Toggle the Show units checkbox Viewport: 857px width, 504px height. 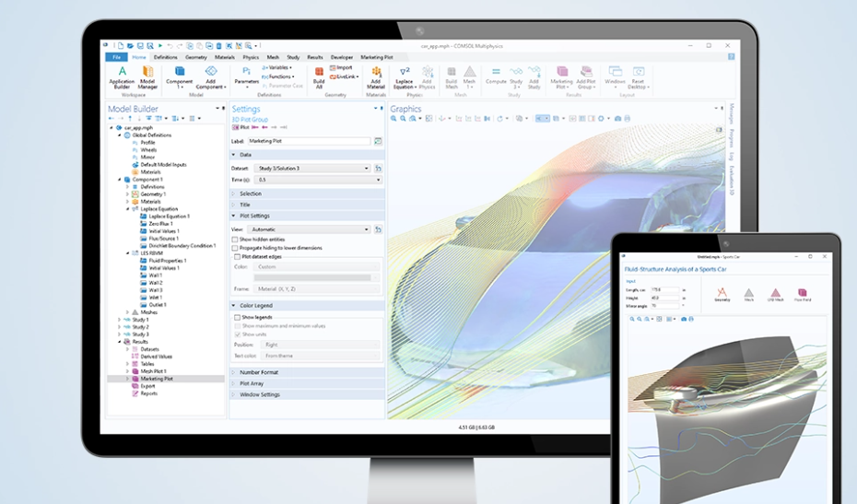pyautogui.click(x=237, y=334)
